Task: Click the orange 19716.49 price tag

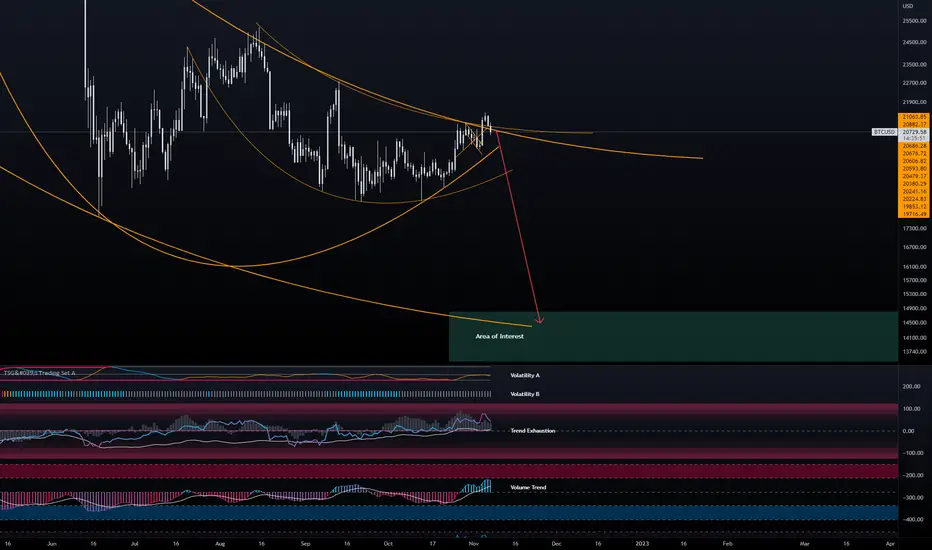Action: click(x=914, y=214)
